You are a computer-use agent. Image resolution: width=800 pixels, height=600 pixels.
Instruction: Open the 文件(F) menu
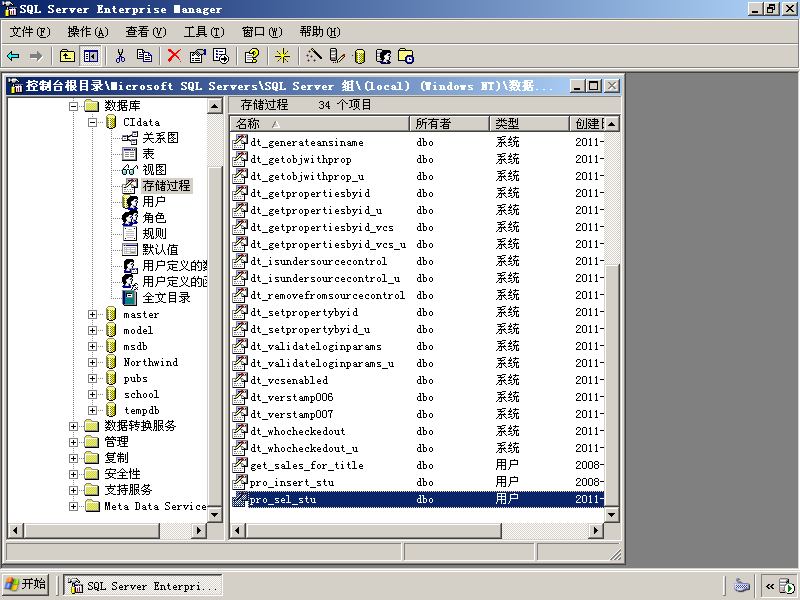[x=30, y=32]
